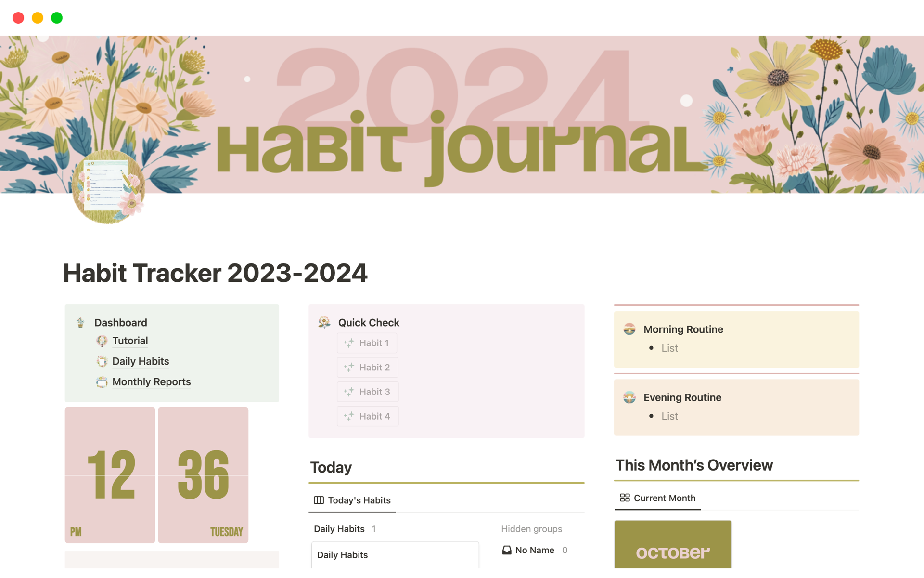Image resolution: width=924 pixels, height=578 pixels.
Task: Toggle Habit 3 quick check item
Action: 367,392
